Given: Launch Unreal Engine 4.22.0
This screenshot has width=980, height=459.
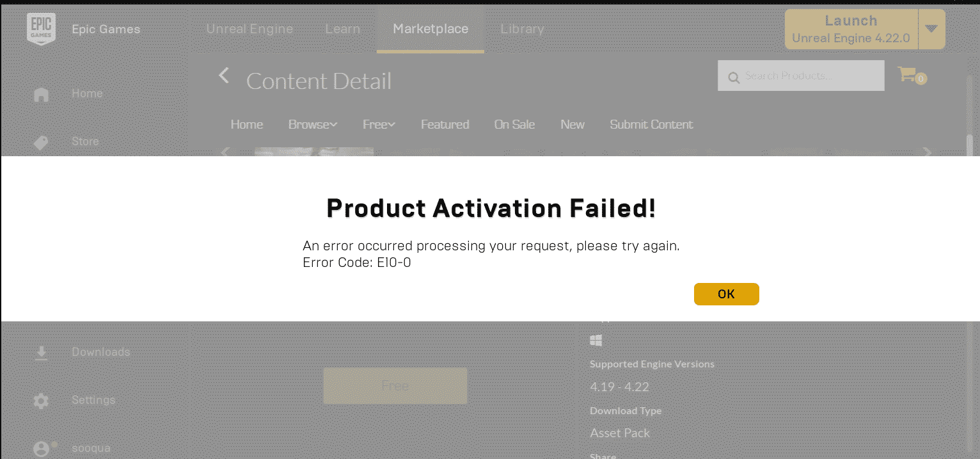Looking at the screenshot, I should (851, 29).
